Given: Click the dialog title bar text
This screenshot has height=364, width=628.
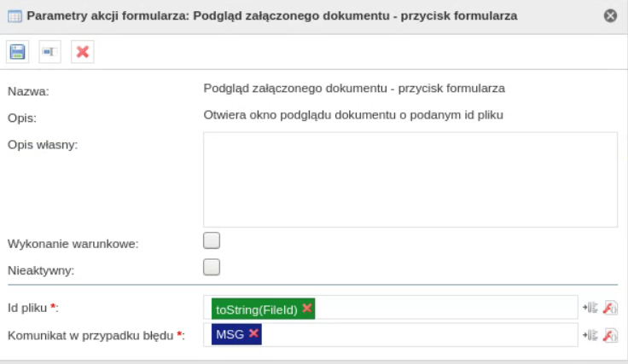Looking at the screenshot, I should point(272,16).
